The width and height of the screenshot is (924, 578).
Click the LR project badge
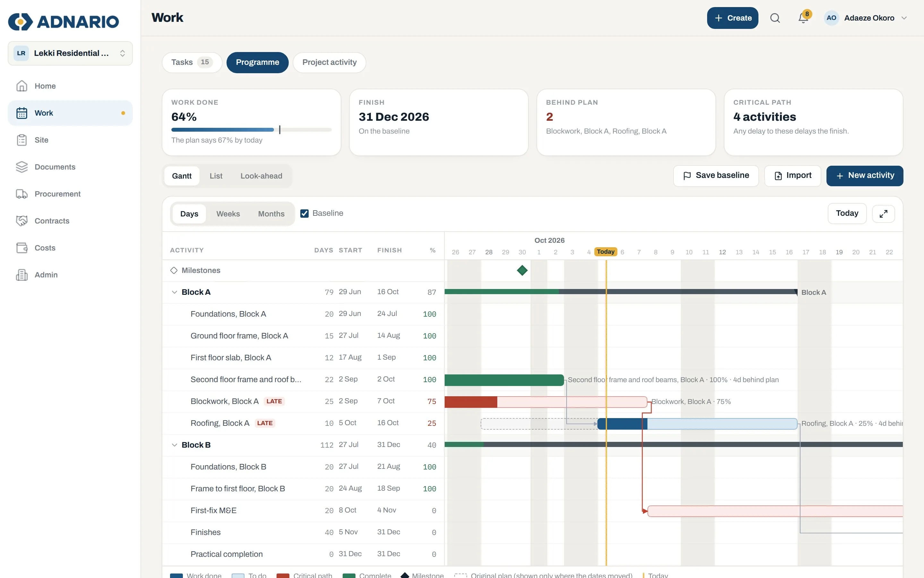click(x=21, y=53)
